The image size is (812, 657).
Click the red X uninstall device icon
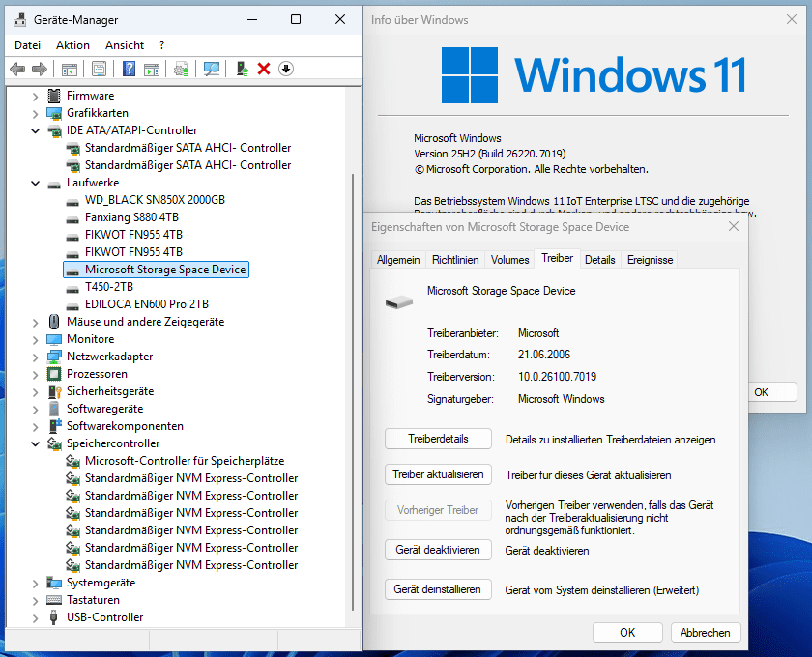tap(264, 69)
